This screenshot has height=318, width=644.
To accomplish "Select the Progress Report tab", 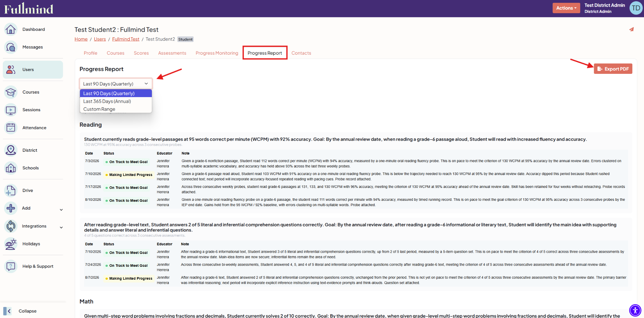I will (265, 53).
